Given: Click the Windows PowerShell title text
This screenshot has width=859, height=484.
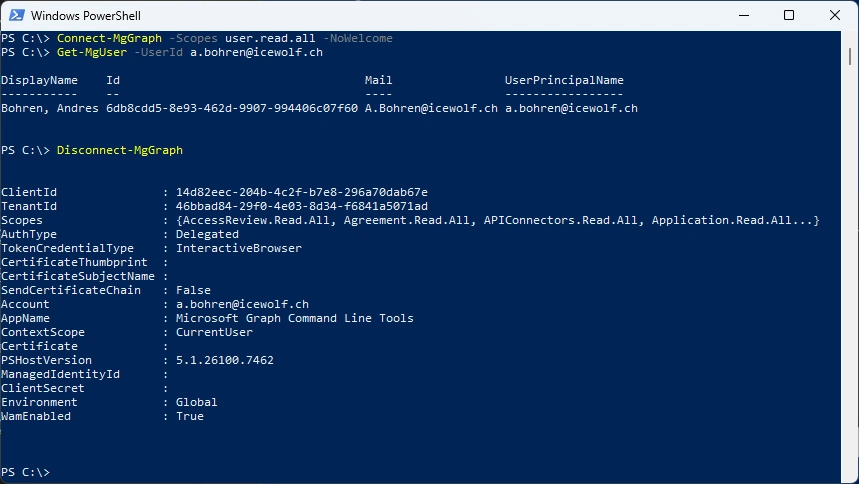Looking at the screenshot, I should (85, 16).
